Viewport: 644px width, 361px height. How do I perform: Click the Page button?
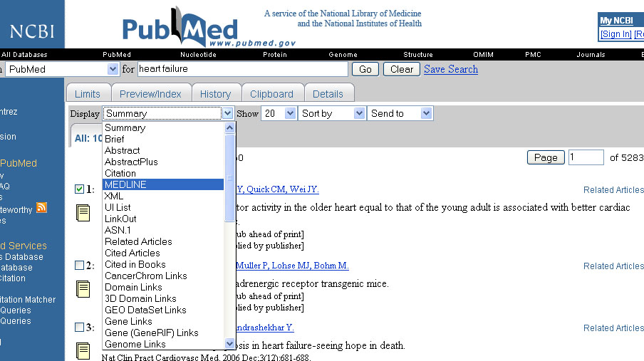(x=546, y=157)
